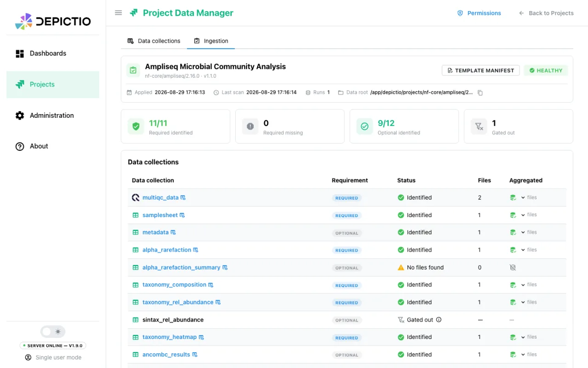Click the Ampliseq template clipboard icon
Viewport: 588px width, 368px height.
click(x=133, y=70)
